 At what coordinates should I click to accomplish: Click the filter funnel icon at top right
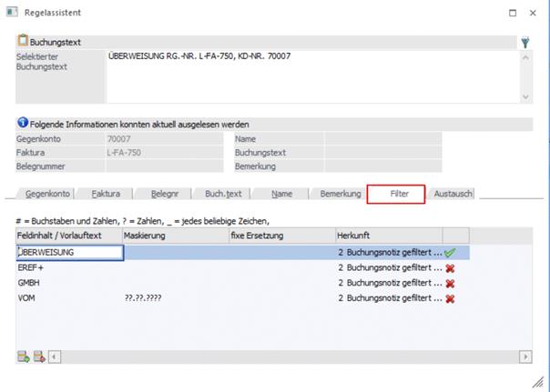pos(525,42)
